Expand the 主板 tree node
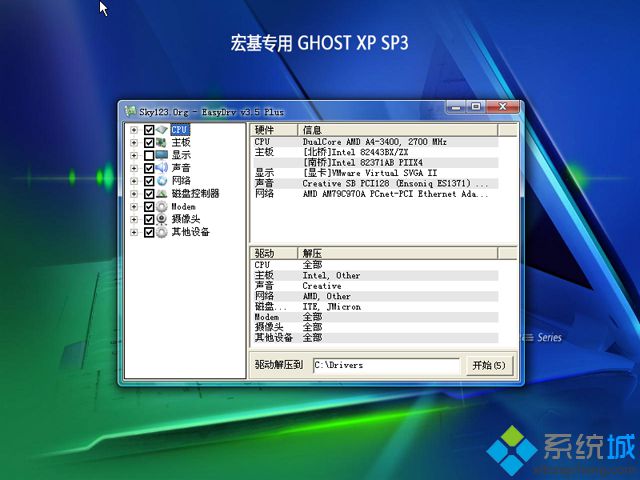640x480 pixels. (133, 142)
